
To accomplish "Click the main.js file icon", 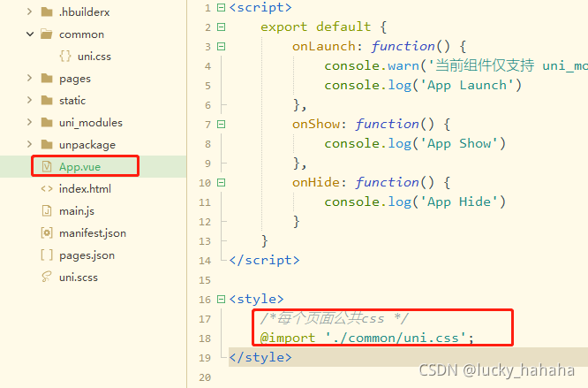I will point(47,211).
